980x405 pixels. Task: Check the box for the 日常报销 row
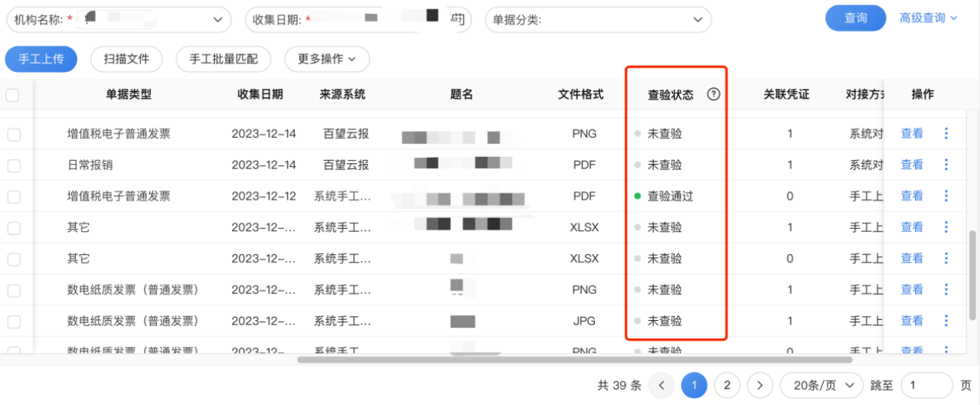pyautogui.click(x=14, y=165)
